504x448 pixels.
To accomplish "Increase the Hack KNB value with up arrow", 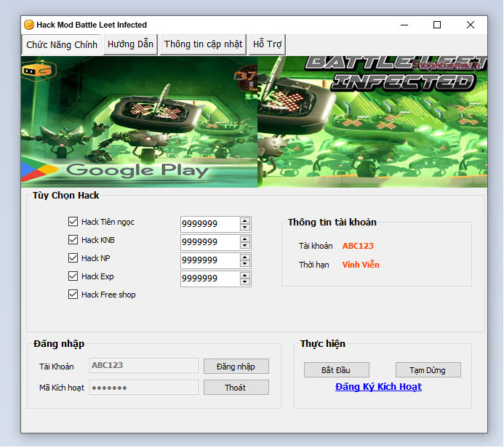I will (245, 239).
